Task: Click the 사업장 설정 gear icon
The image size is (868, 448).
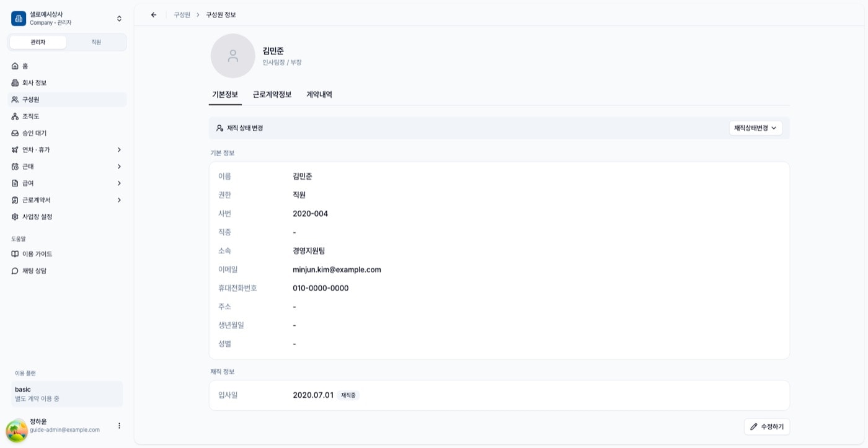Action: tap(15, 216)
